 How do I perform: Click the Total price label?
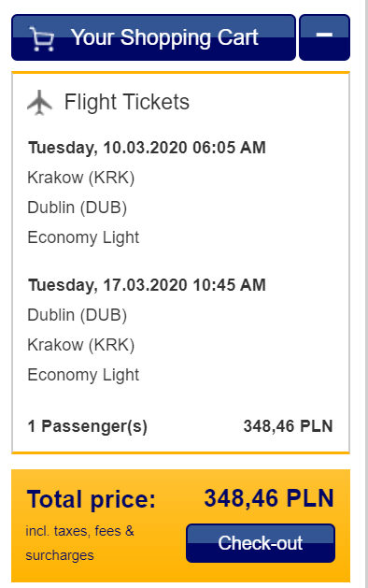pyautogui.click(x=91, y=499)
